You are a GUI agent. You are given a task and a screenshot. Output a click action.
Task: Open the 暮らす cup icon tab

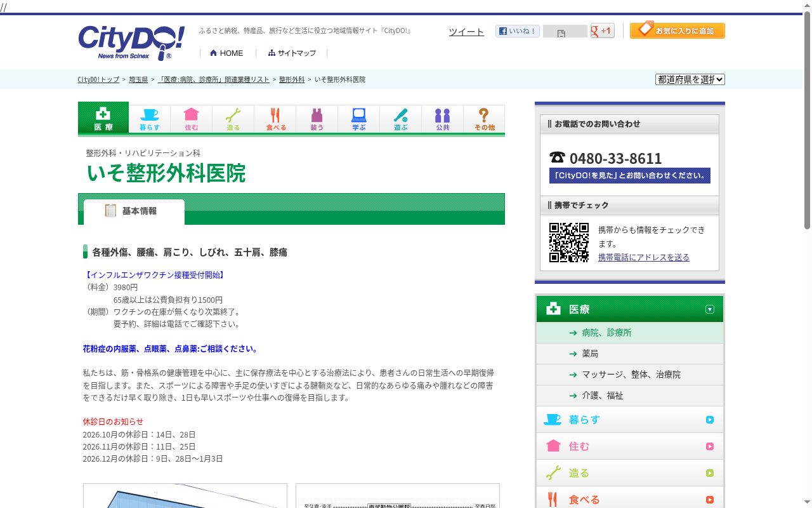pos(150,119)
